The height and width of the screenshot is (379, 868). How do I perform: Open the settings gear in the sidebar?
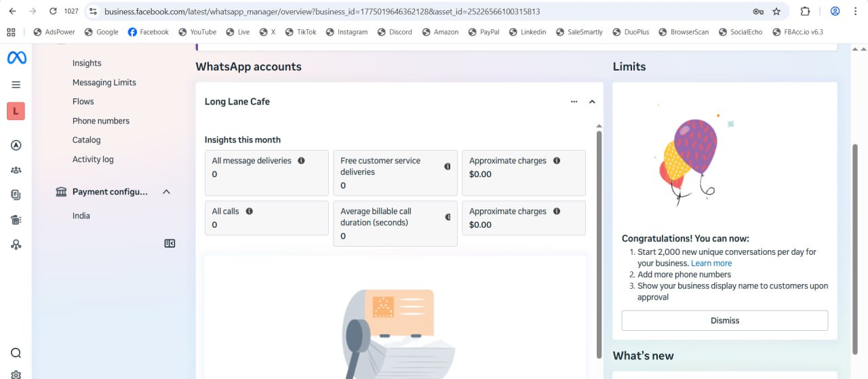(x=16, y=374)
